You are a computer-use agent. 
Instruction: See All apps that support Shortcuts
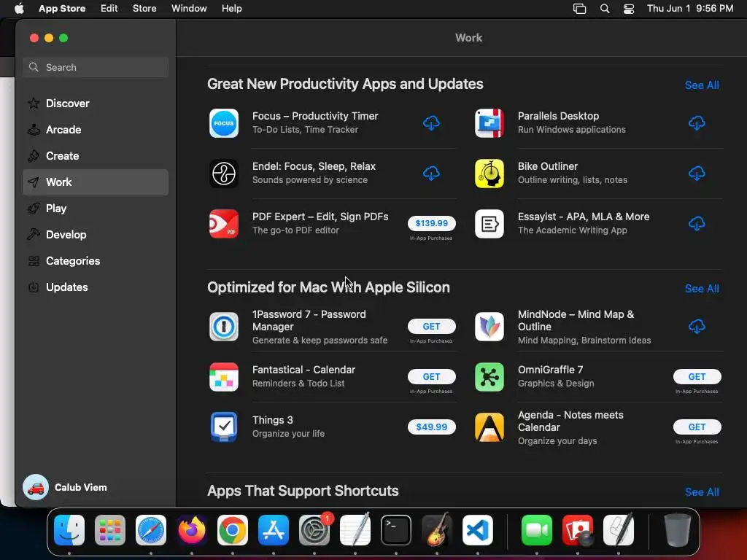click(x=702, y=492)
